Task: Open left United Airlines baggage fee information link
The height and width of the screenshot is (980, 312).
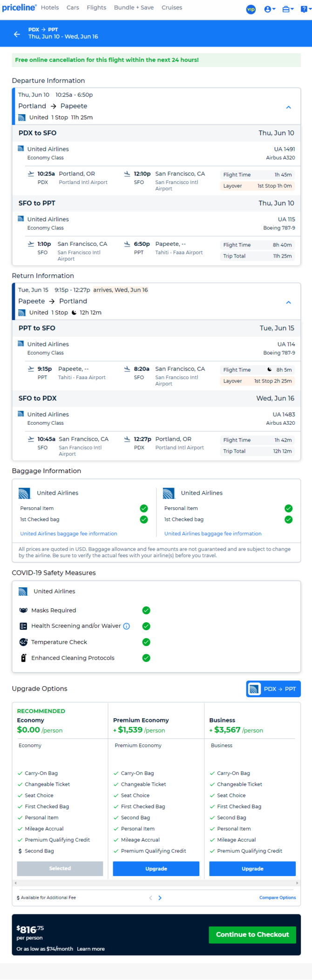Action: point(68,534)
